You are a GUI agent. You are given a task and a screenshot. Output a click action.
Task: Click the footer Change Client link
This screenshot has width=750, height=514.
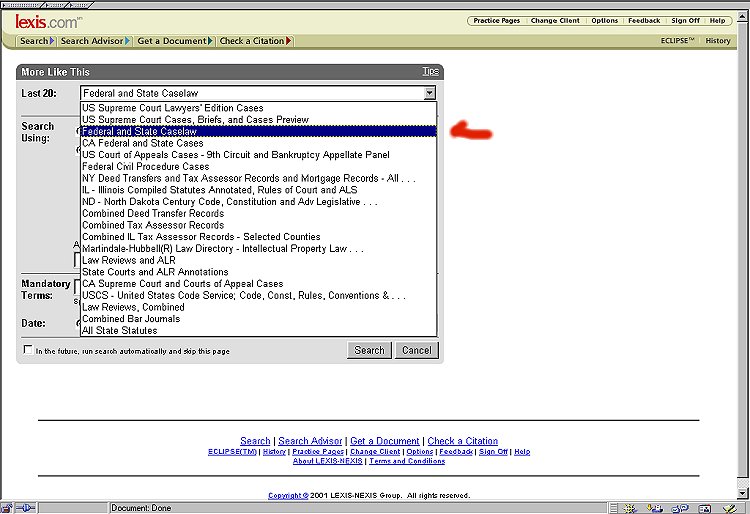click(x=375, y=451)
